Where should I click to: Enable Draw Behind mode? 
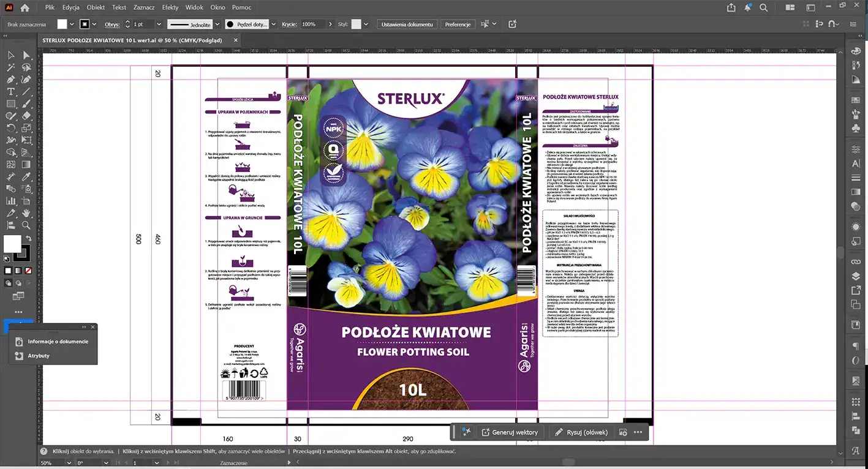click(18, 283)
